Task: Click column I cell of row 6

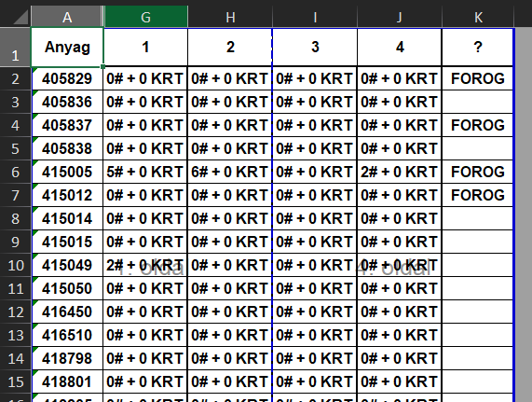Action: [315, 173]
